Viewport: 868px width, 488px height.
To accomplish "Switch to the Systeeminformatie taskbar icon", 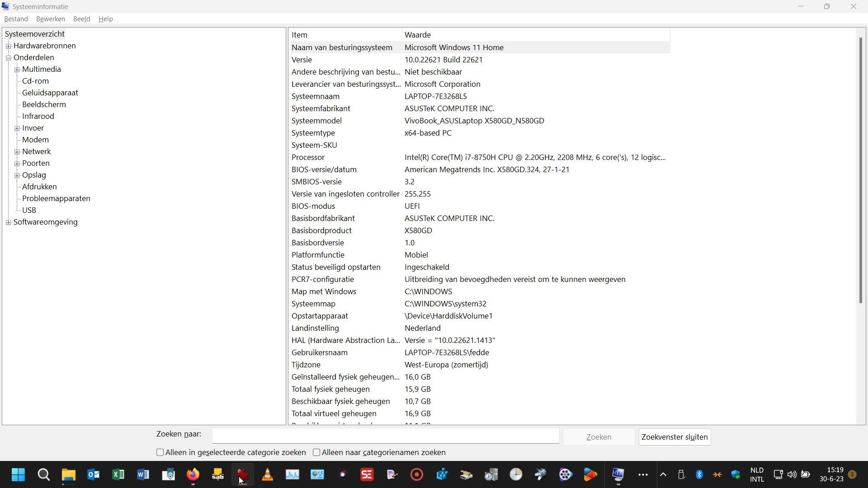I will (618, 474).
